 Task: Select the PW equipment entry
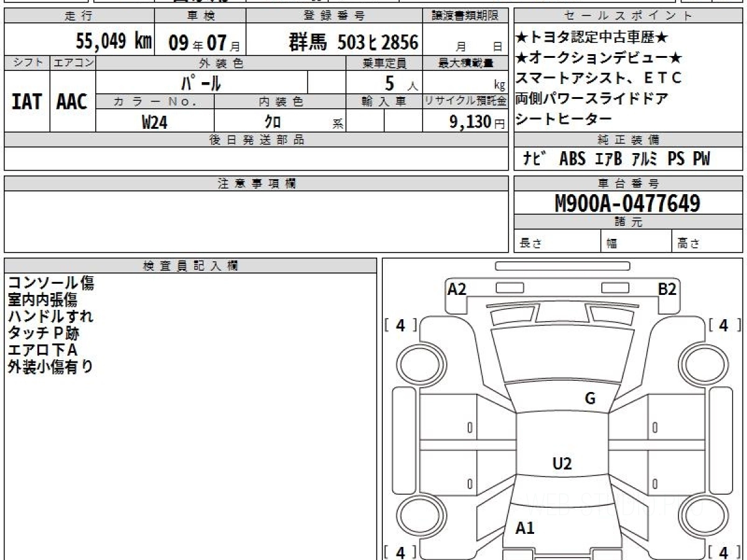point(702,159)
